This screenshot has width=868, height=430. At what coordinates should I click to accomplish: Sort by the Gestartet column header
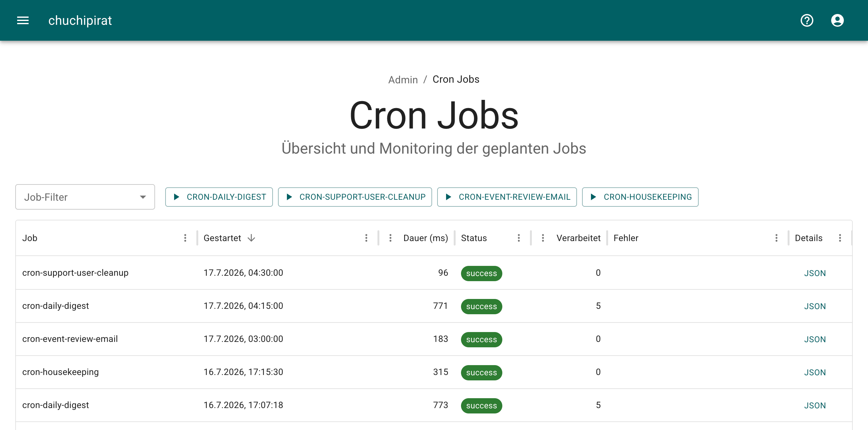point(222,238)
